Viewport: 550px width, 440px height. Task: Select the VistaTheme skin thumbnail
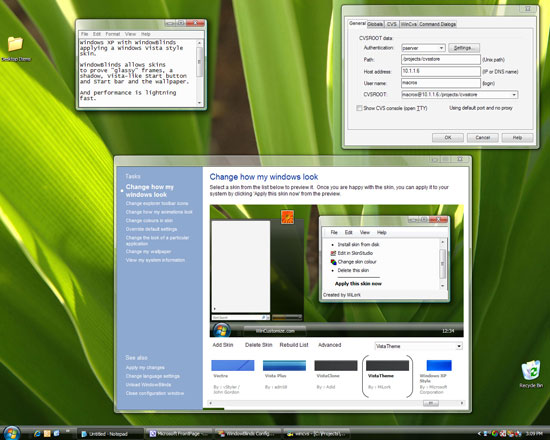point(387,365)
